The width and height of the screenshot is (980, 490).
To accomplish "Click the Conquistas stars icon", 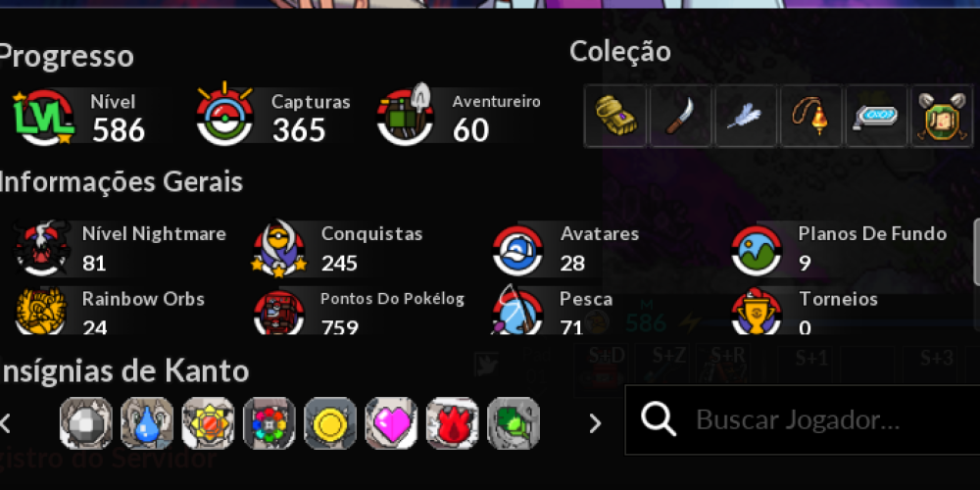I will pyautogui.click(x=278, y=249).
